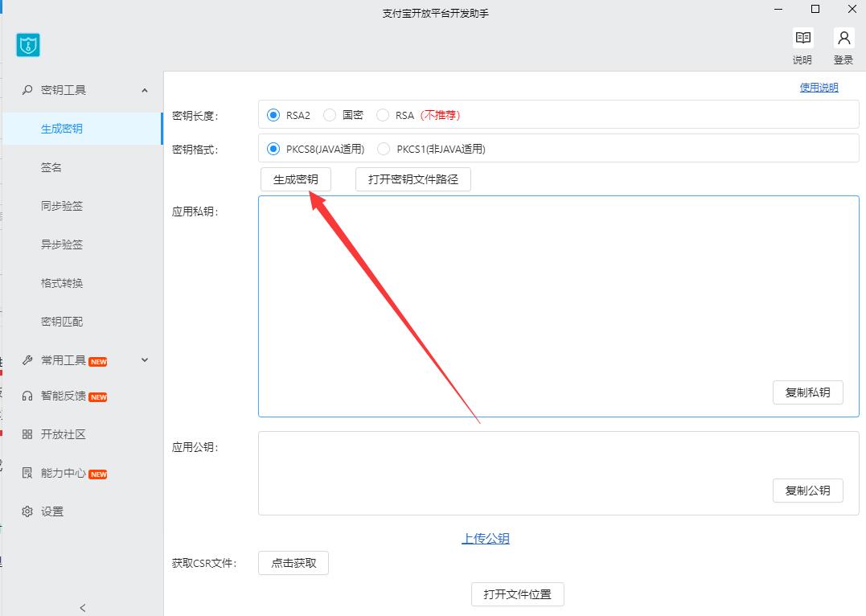Open the 智能反馈 menu entry
This screenshot has width=866, height=616.
pos(64,396)
